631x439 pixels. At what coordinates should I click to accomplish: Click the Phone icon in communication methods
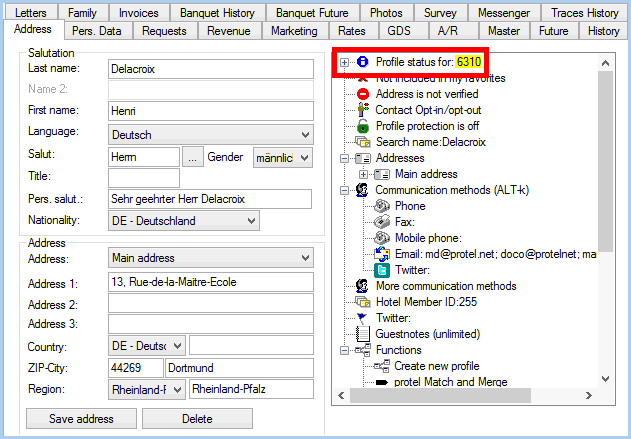(x=381, y=206)
